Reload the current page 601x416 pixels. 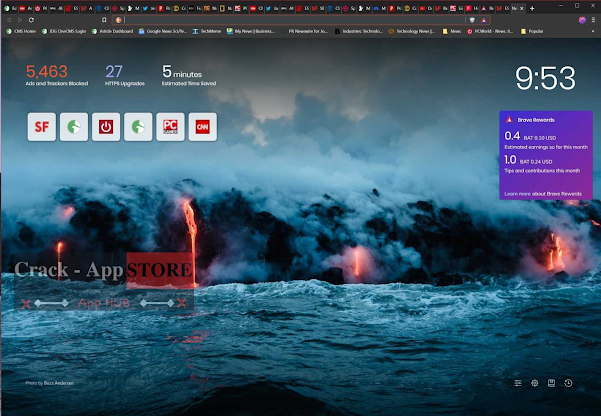[x=31, y=20]
